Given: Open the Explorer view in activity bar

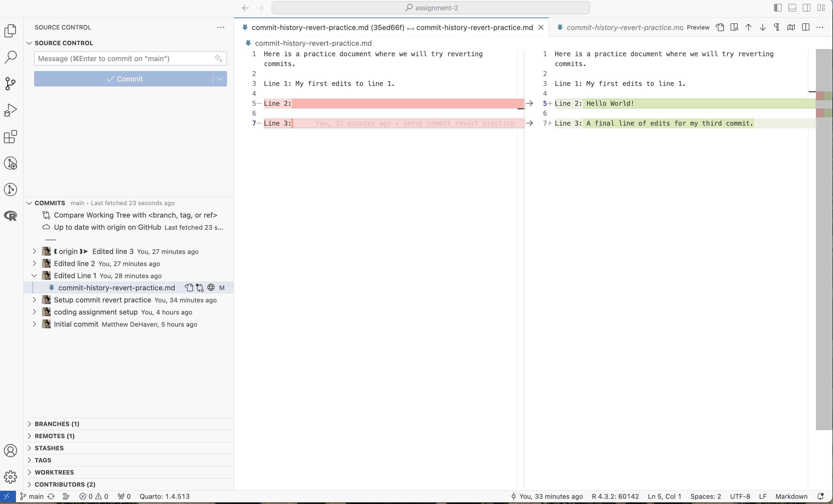Looking at the screenshot, I should tap(10, 31).
